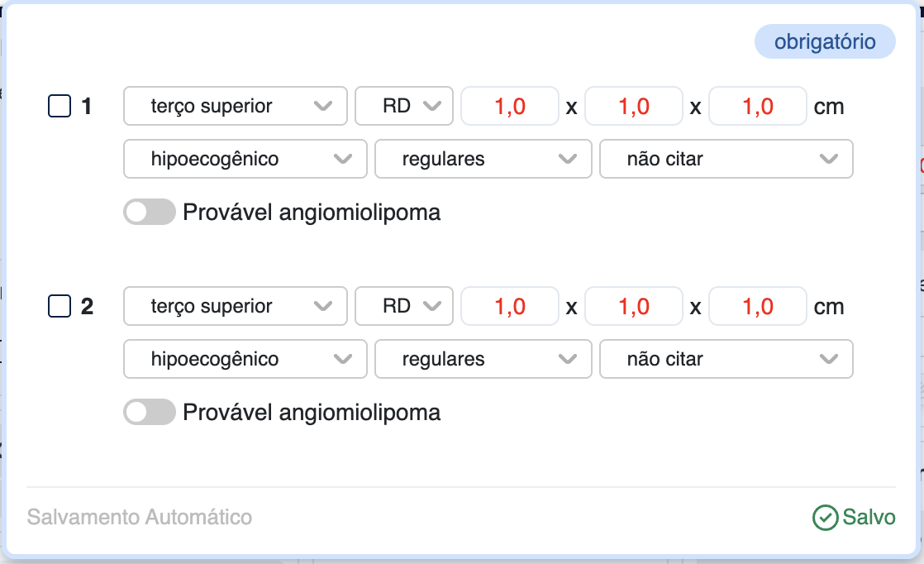
Task: Open item 2 regulares contour dropdown
Action: [483, 359]
